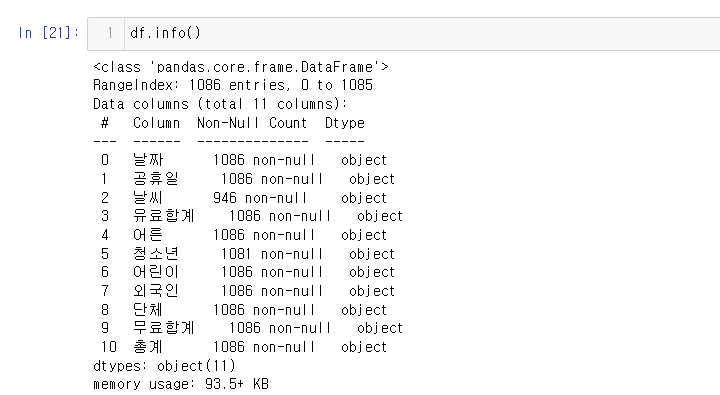Select column name 단체 in row 8
This screenshot has height=395, width=720.
[x=148, y=310]
